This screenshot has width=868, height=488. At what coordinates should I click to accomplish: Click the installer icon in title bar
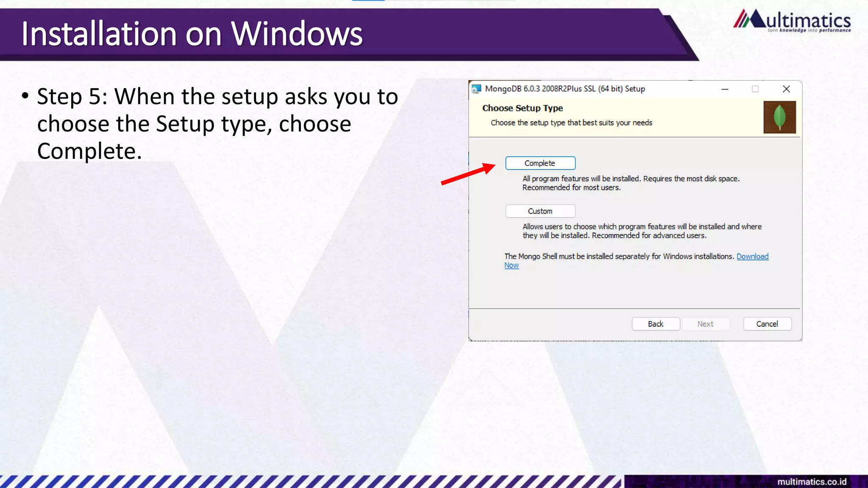[476, 89]
